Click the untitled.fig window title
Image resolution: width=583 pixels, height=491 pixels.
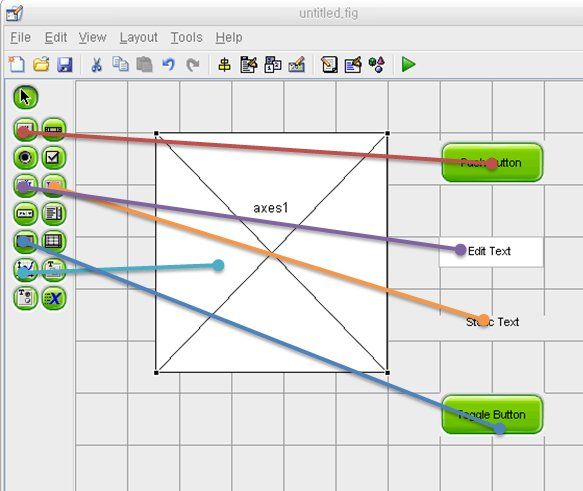[x=329, y=13]
